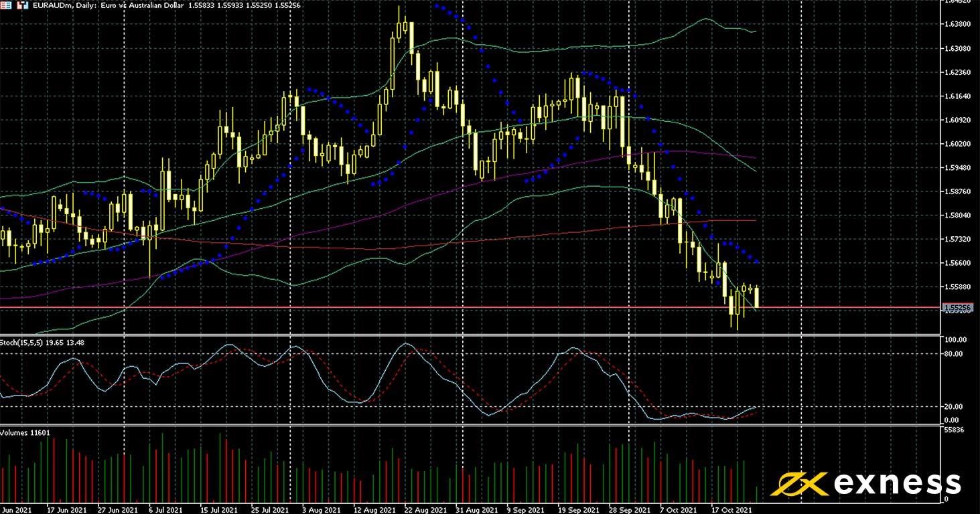The image size is (980, 514).
Task: Click the chart title "EURAUDm, Daily"
Action: [64, 5]
